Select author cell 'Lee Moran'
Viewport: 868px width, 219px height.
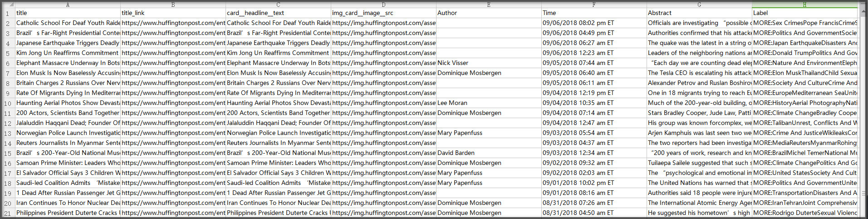tap(489, 103)
